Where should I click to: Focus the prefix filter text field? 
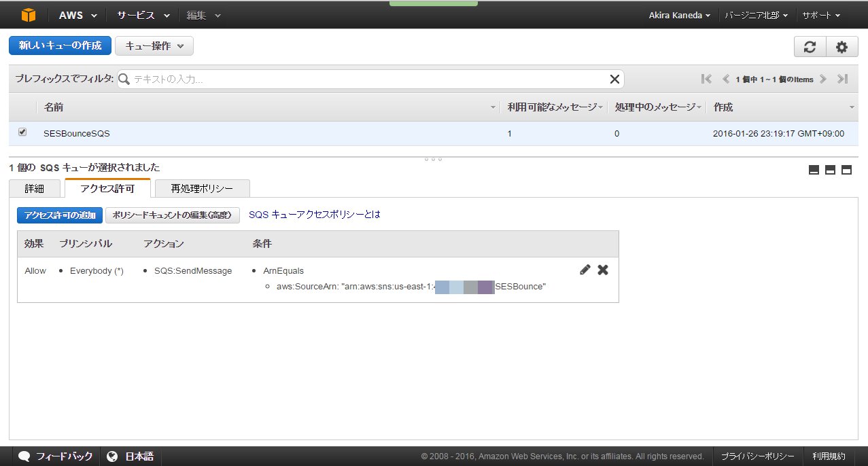click(370, 79)
